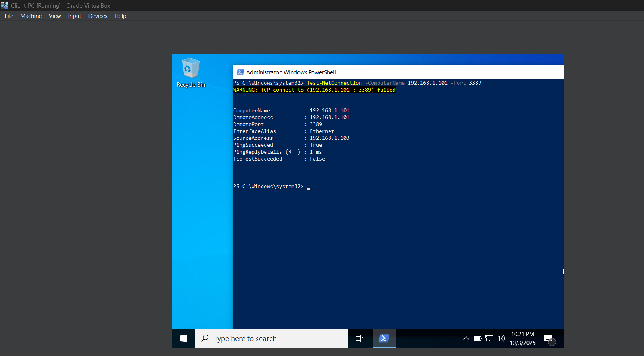The image size is (644, 356).
Task: Select the PowerShell taskbar icon
Action: 384,338
